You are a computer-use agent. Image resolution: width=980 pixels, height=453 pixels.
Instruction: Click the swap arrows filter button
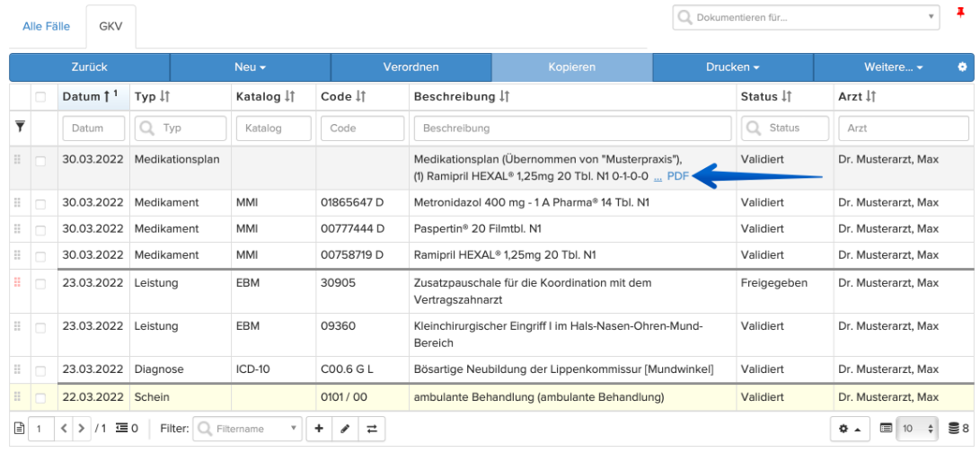click(x=372, y=429)
